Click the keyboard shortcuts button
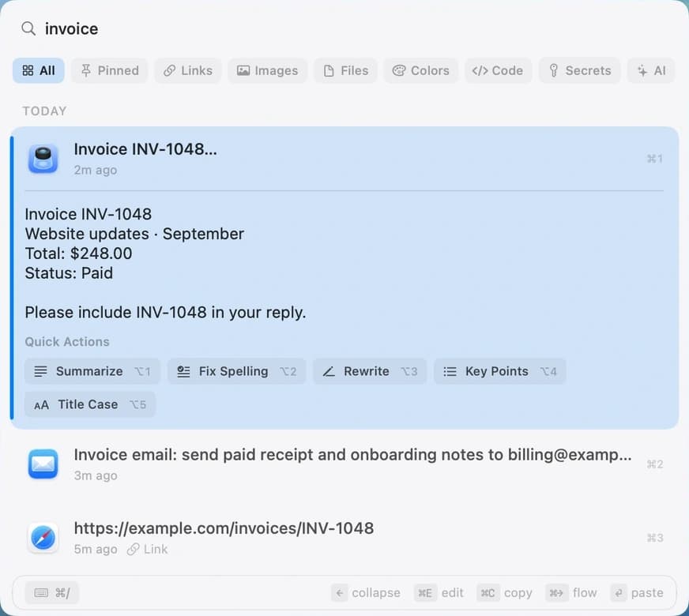The height and width of the screenshot is (616, 689). tap(52, 593)
